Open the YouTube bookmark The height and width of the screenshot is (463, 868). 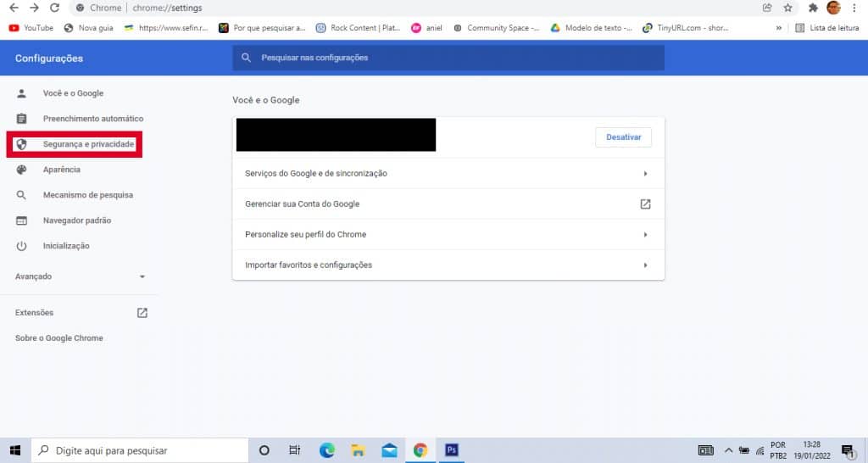point(31,28)
